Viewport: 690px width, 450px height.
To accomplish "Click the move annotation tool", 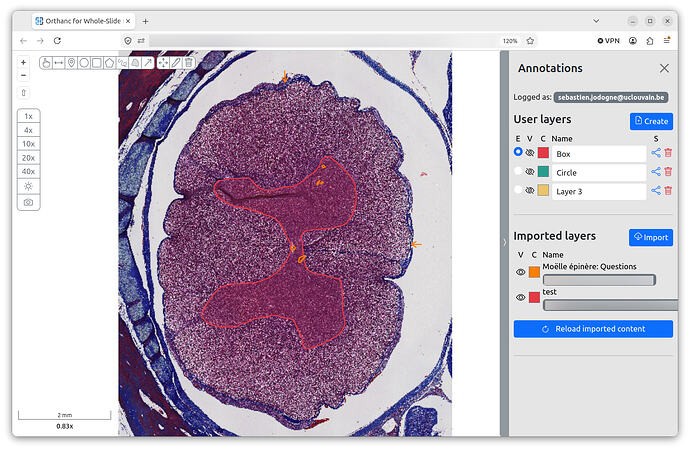I will point(163,63).
